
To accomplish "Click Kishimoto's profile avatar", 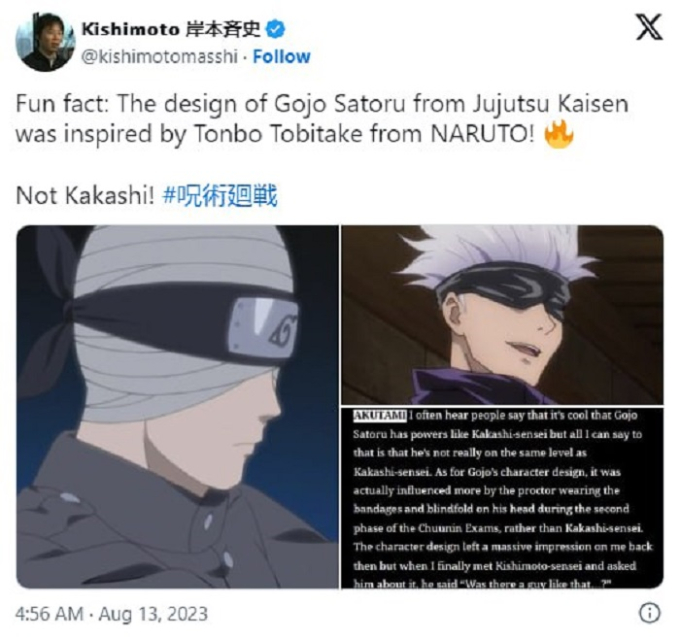I will pos(45,42).
